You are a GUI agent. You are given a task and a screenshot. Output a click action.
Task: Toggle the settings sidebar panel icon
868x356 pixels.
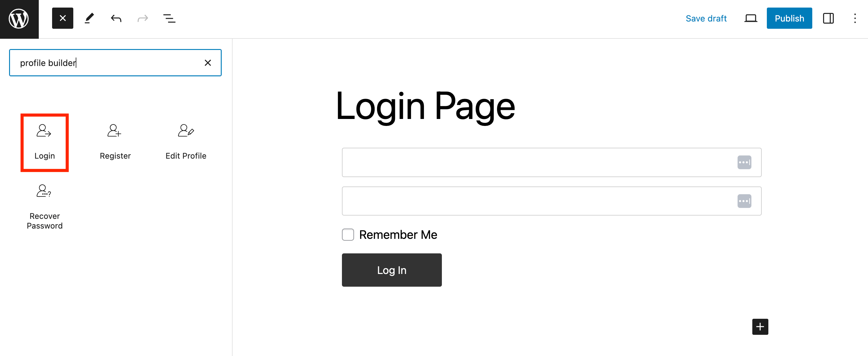829,18
